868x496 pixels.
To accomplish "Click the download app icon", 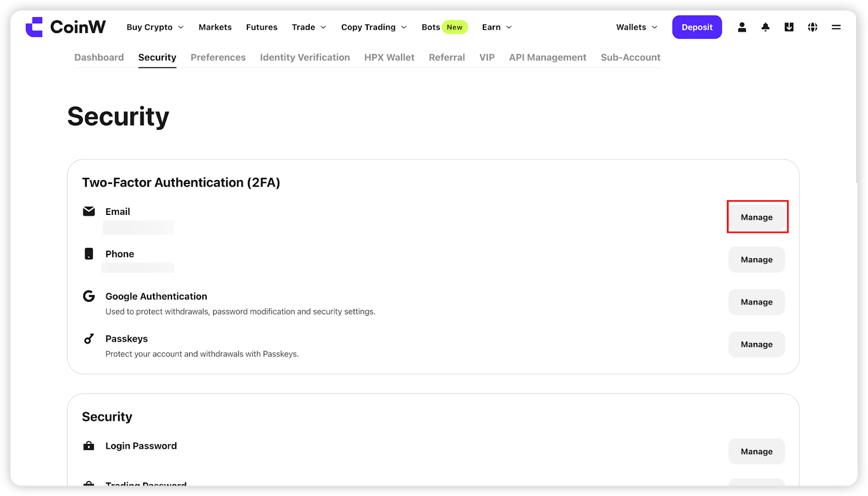I will tap(789, 27).
